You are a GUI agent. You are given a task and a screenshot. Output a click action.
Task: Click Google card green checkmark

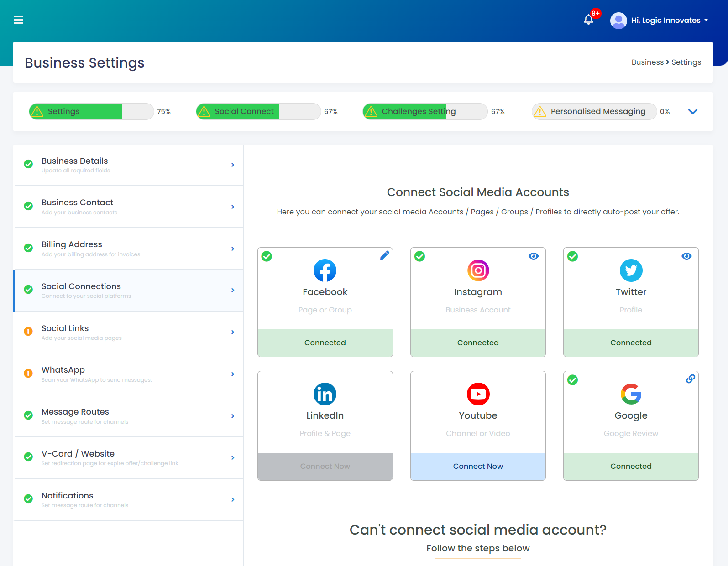point(572,380)
